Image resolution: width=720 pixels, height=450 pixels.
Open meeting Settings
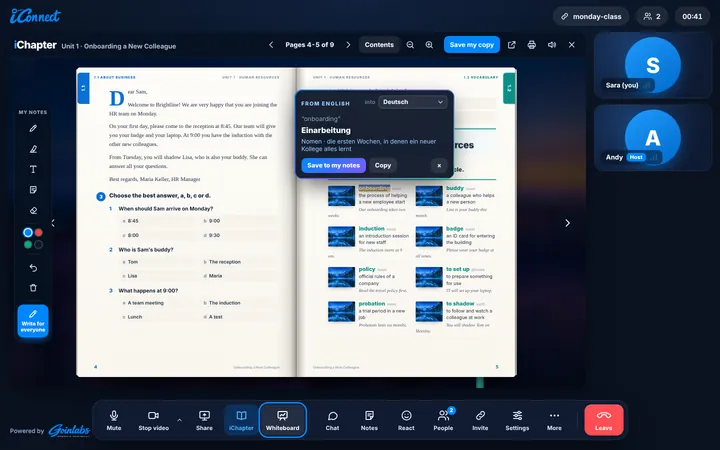[517, 421]
